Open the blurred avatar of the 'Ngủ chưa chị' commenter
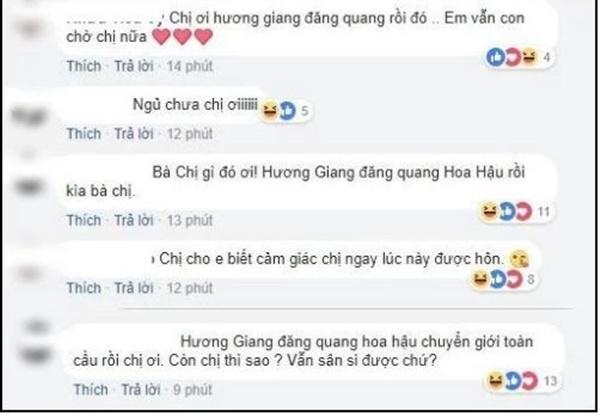The width and height of the screenshot is (600, 416). tap(29, 114)
